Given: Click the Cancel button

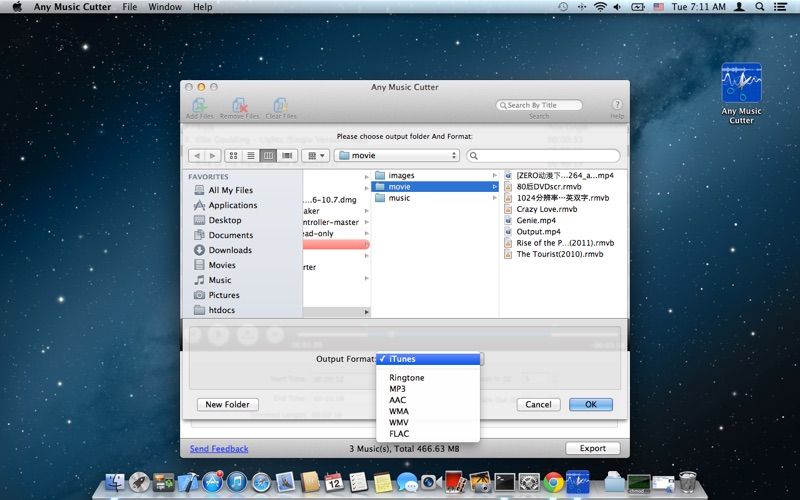Looking at the screenshot, I should tap(538, 405).
